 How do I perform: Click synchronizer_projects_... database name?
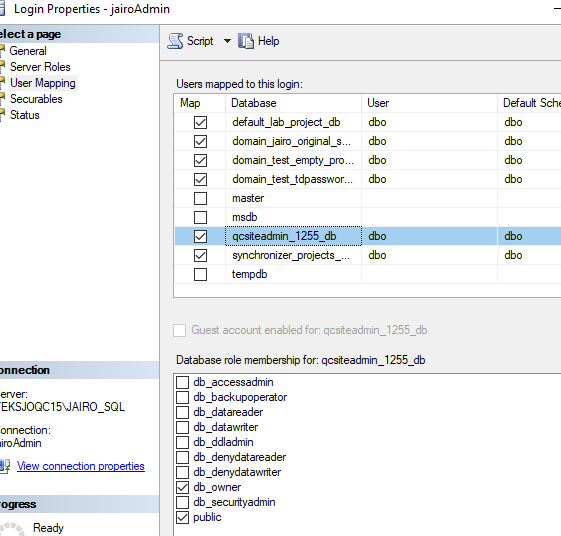pyautogui.click(x=291, y=255)
